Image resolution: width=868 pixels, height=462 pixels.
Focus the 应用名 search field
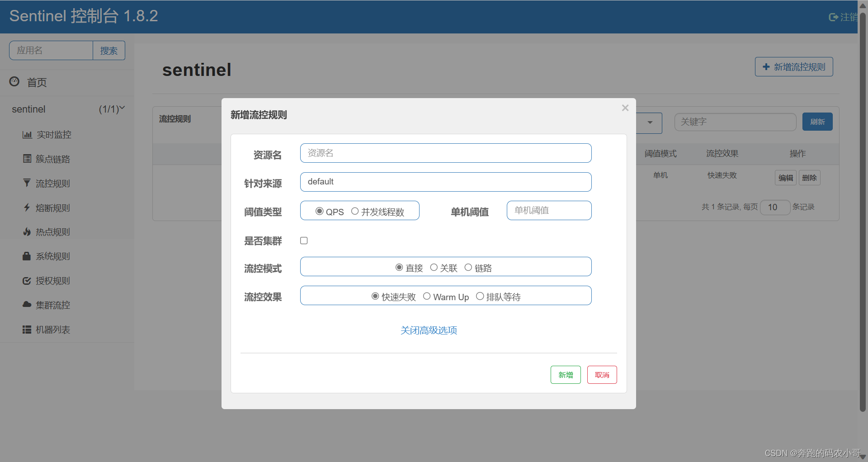pos(51,51)
